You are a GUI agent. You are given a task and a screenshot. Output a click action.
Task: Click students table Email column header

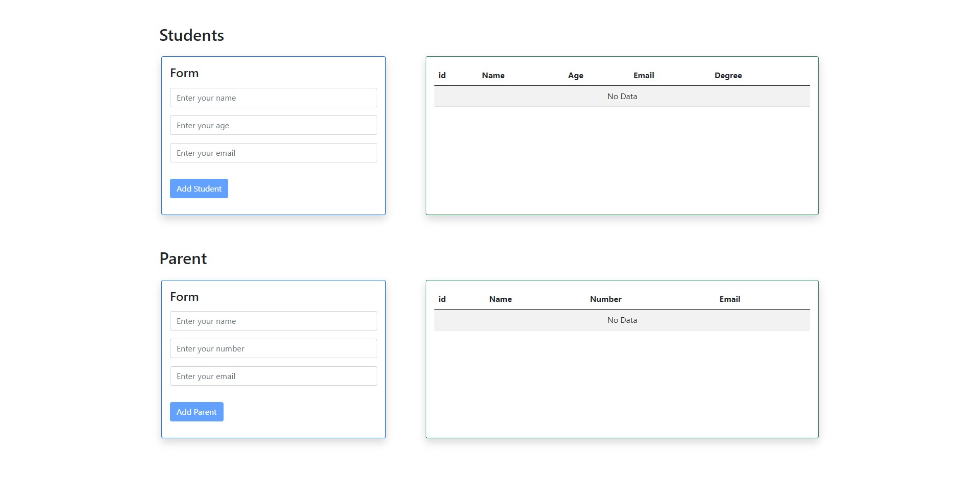644,76
